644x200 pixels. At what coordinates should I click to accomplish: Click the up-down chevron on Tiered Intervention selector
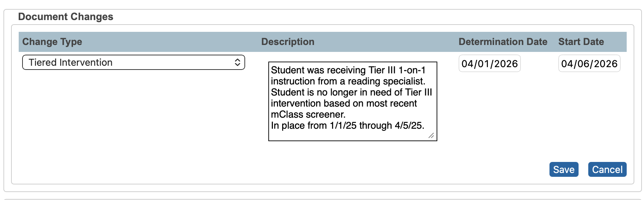coord(238,63)
